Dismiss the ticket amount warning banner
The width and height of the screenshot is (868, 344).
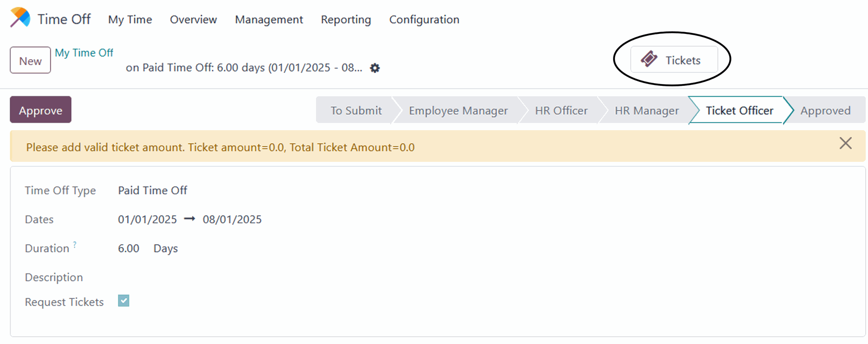coord(845,143)
